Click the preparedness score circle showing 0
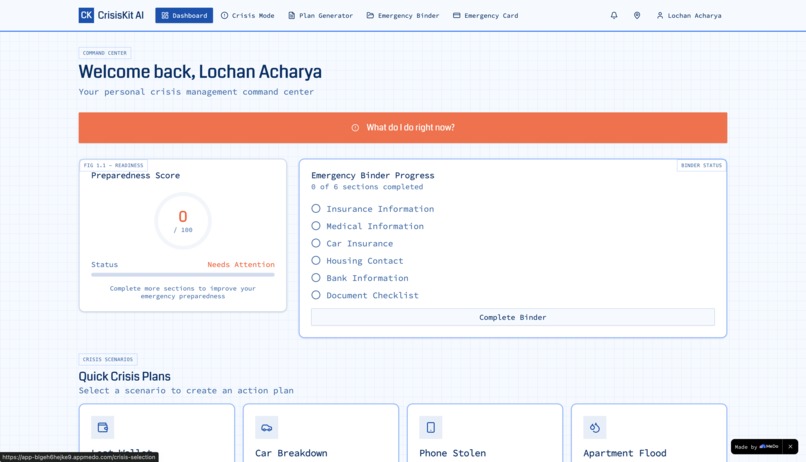 [183, 221]
